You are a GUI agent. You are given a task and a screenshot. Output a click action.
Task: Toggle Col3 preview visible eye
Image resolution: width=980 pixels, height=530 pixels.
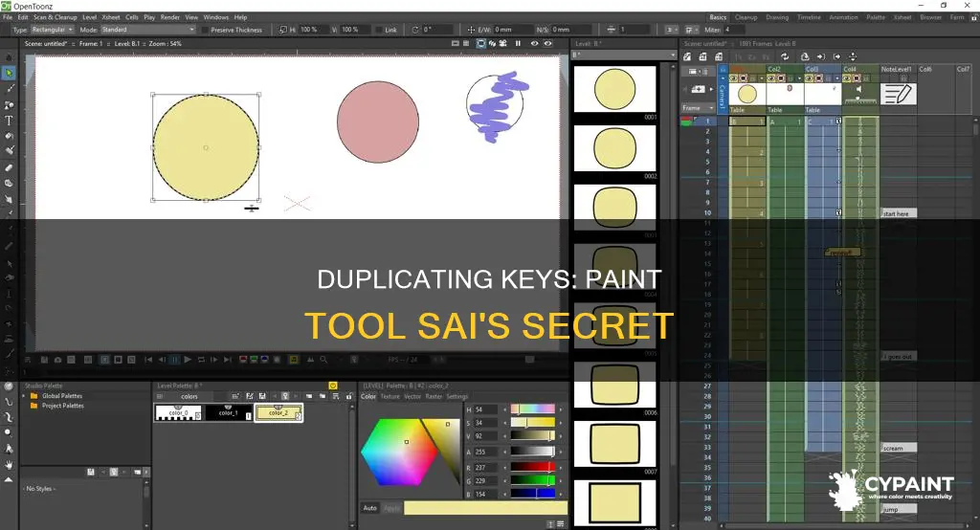pyautogui.click(x=808, y=77)
